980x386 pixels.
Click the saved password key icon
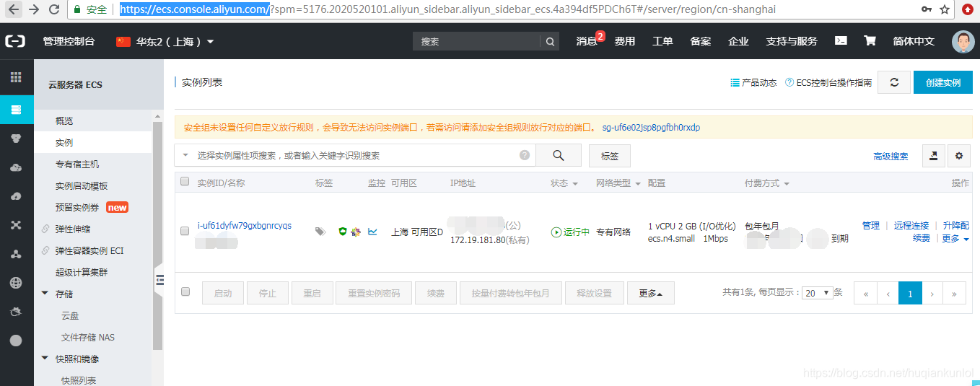[926, 9]
